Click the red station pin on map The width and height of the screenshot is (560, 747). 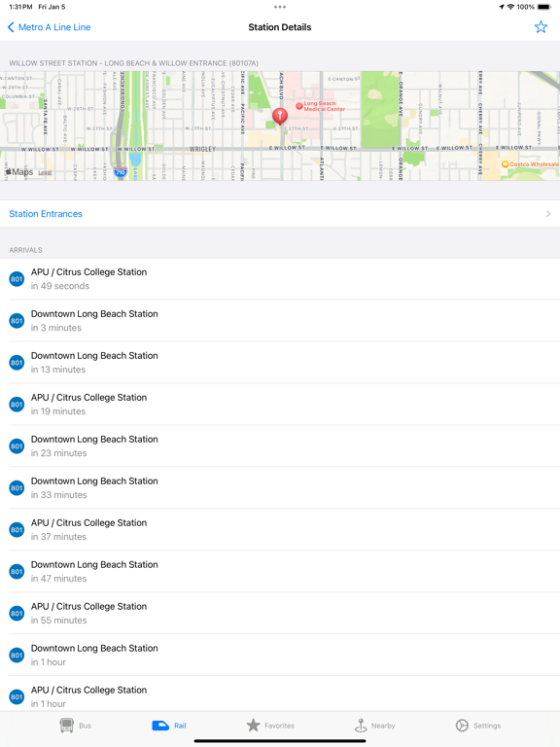[280, 117]
